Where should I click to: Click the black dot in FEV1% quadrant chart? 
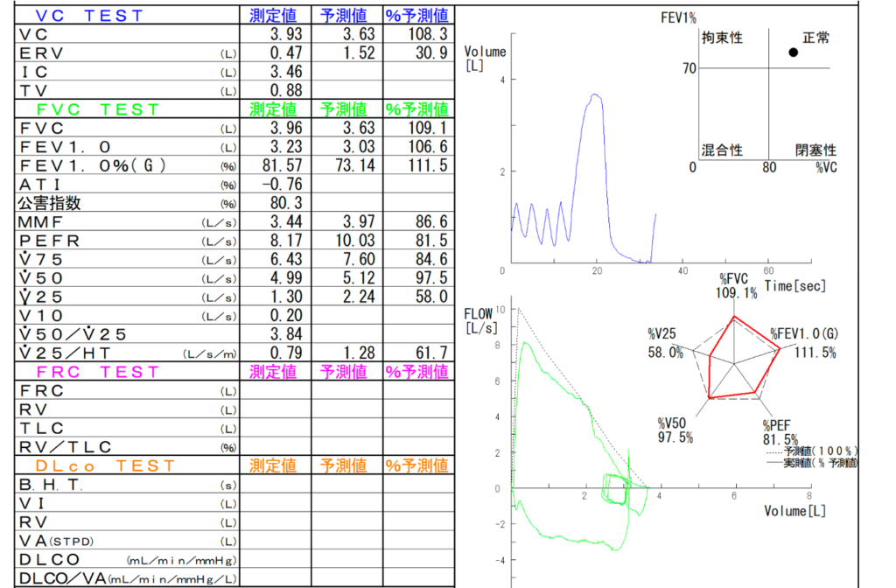pyautogui.click(x=793, y=52)
